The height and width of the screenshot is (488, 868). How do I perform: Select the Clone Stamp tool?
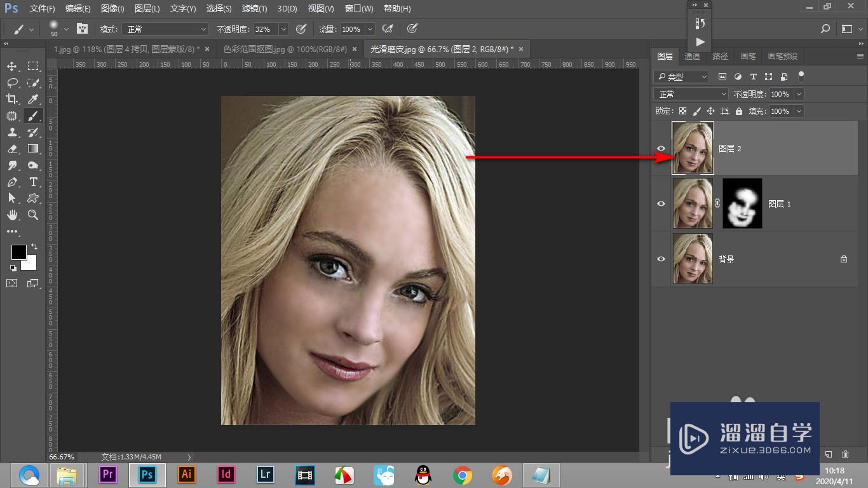(x=12, y=132)
